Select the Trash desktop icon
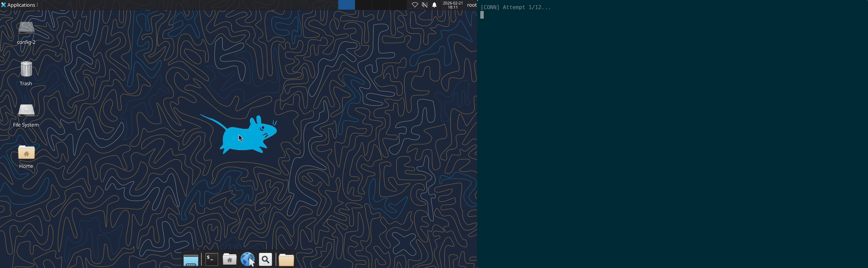The image size is (868, 268). tap(26, 69)
